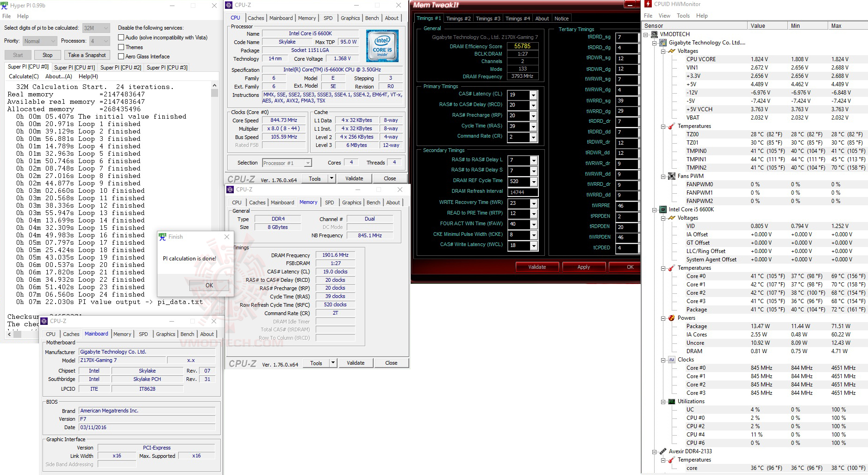This screenshot has width=868, height=475.
Task: Click the Intel Core i5 logo in CPU-Z
Action: (382, 46)
